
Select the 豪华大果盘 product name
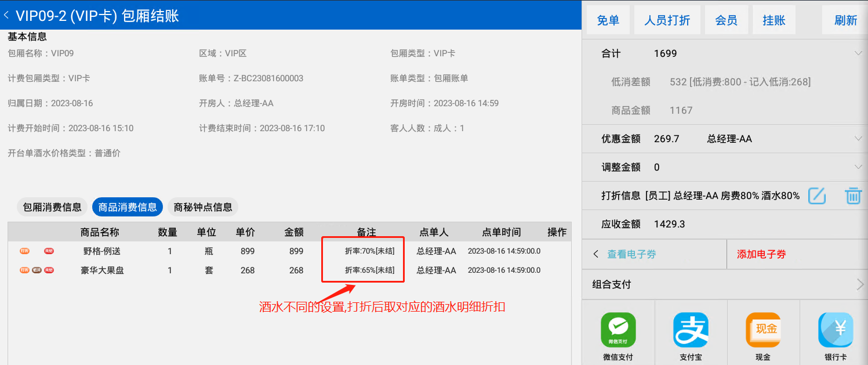click(x=102, y=270)
